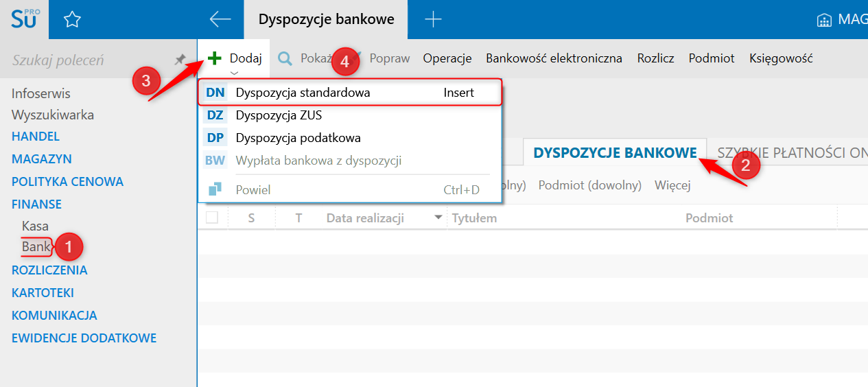Open Kasa under Finanse
Image resolution: width=868 pixels, height=387 pixels.
35,225
